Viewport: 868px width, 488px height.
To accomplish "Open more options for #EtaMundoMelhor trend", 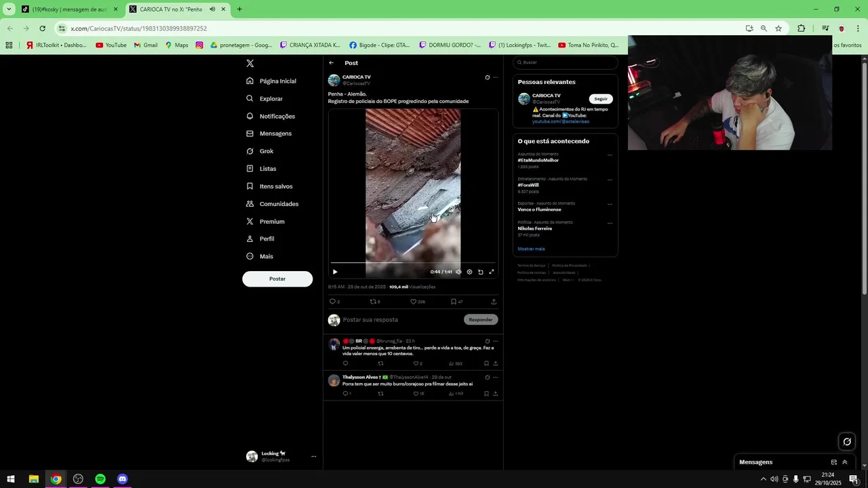I will (610, 155).
